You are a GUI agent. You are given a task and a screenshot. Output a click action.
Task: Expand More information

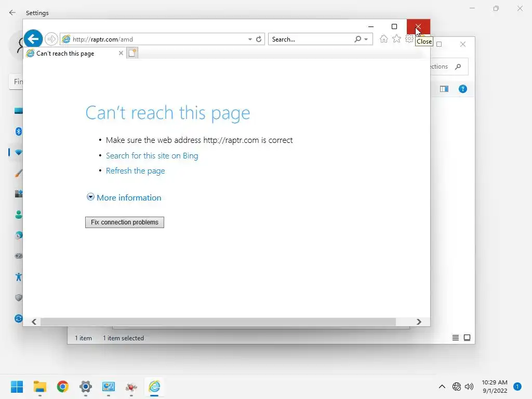(124, 197)
